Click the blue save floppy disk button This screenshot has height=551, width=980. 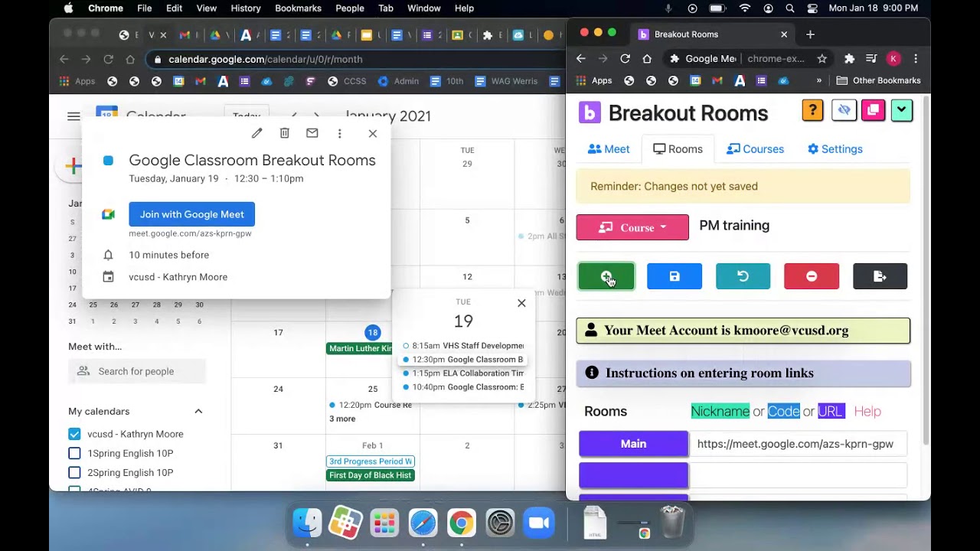coord(675,276)
